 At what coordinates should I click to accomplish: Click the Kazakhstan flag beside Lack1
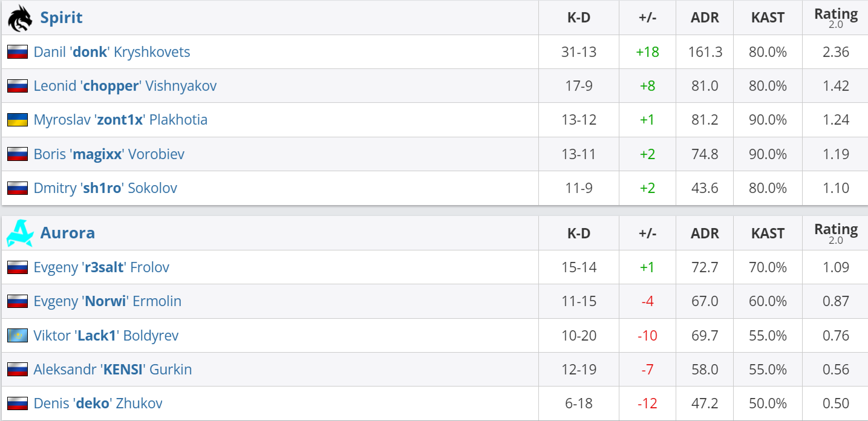(18, 336)
